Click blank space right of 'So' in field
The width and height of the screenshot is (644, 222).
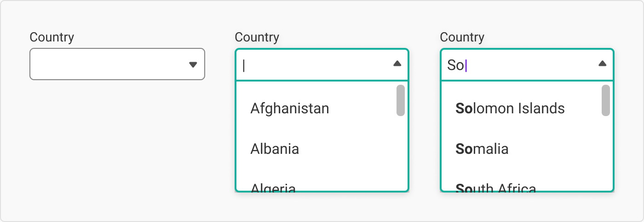coord(529,65)
